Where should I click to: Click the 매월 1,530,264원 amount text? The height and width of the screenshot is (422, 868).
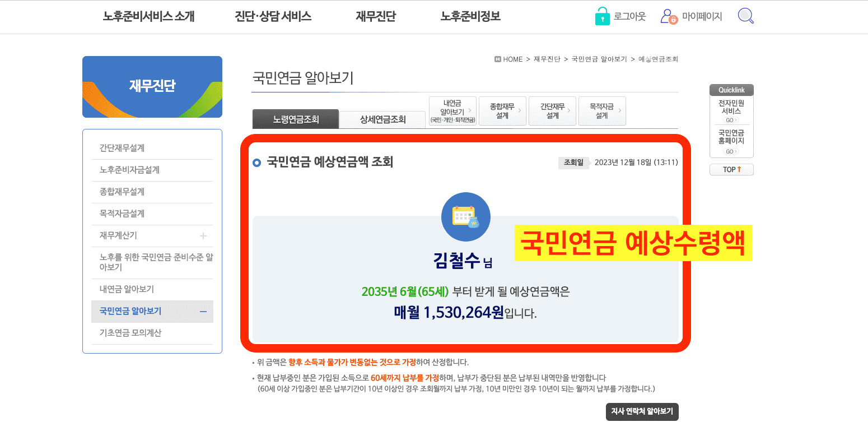click(449, 312)
